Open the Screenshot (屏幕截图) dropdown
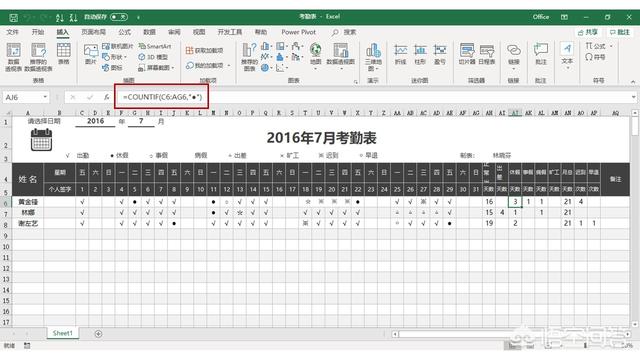 coord(156,67)
